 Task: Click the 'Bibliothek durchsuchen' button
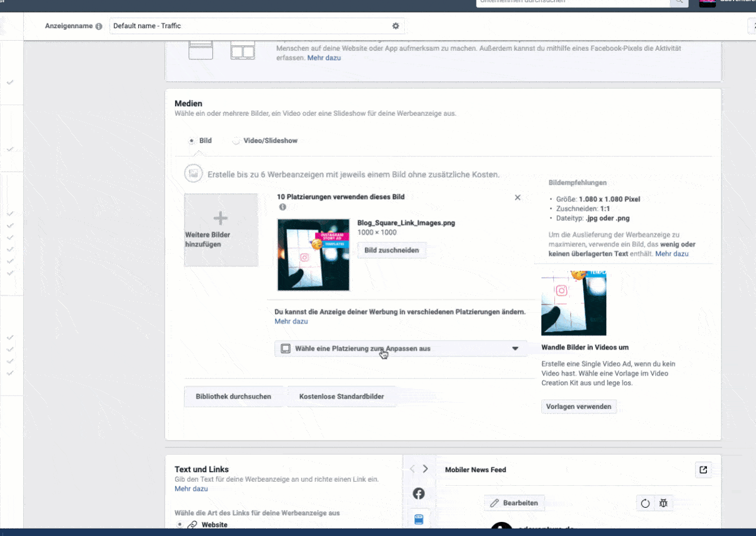(x=234, y=396)
